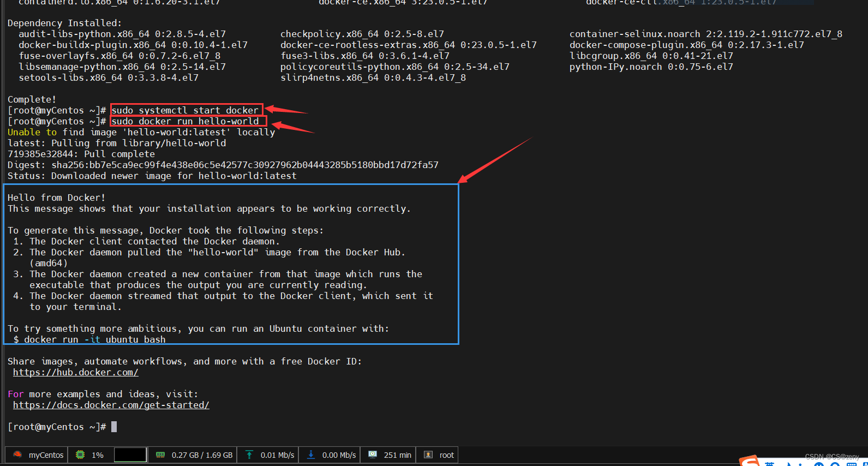Viewport: 868px width, 466px height.
Task: Click the myCentos session label
Action: pos(46,455)
